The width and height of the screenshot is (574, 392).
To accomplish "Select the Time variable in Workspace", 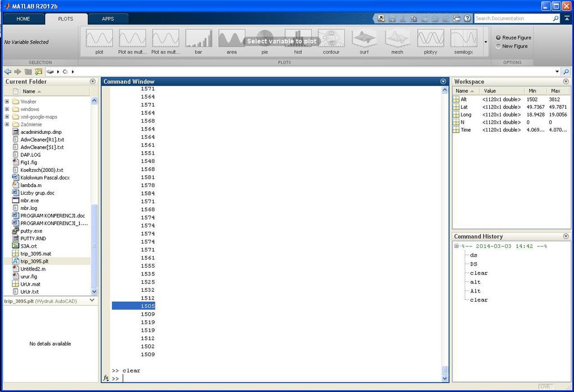I will (x=511, y=130).
